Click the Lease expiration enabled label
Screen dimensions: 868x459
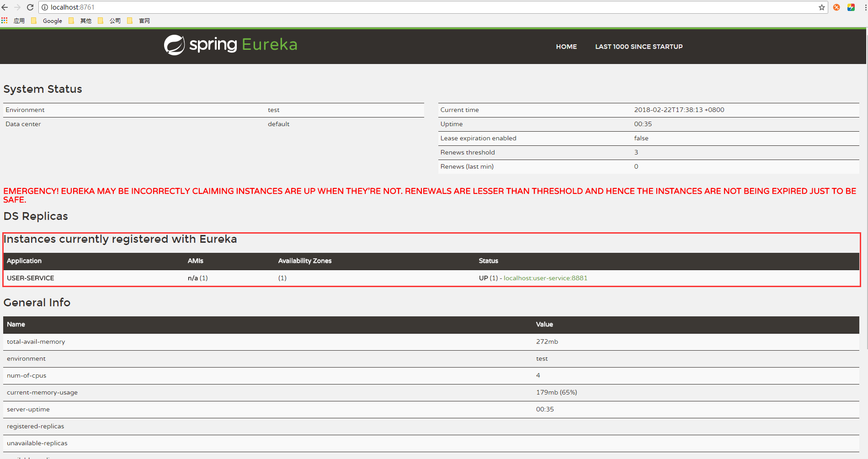478,138
